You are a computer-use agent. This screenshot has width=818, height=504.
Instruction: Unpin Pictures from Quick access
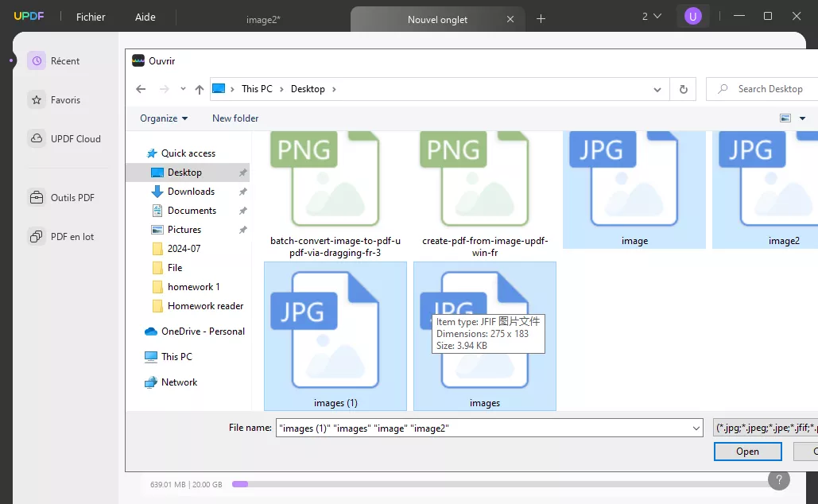243,229
